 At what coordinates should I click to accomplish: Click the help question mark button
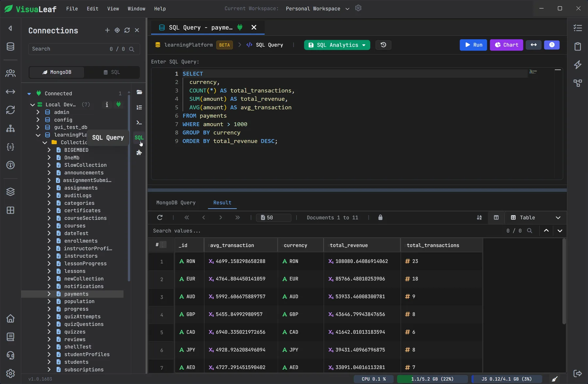click(552, 45)
